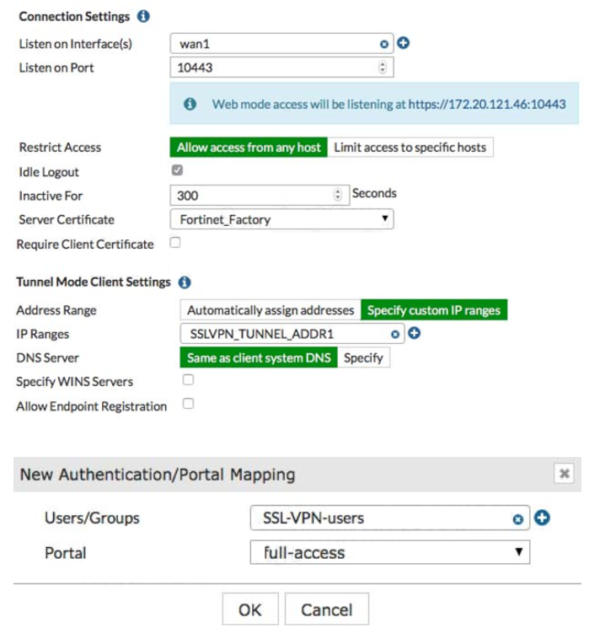Screen dimensions: 600x639
Task: Select Limit access to specific hosts
Action: 410,148
